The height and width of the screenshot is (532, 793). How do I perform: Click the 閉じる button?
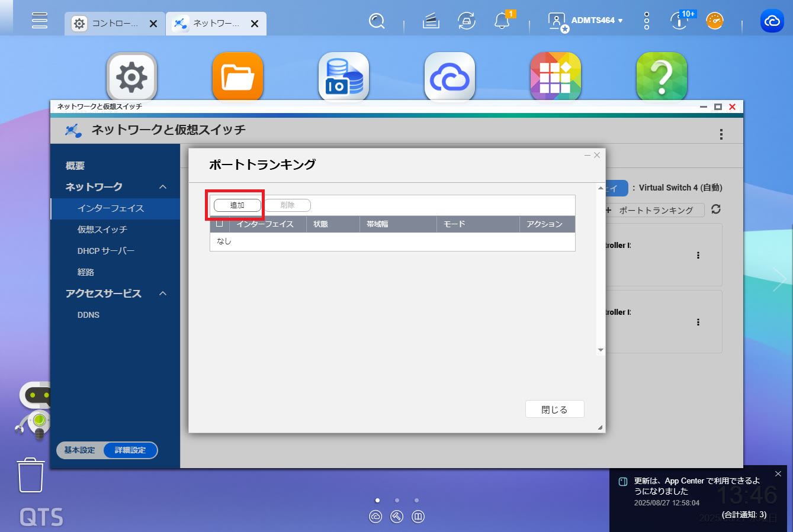coord(554,410)
